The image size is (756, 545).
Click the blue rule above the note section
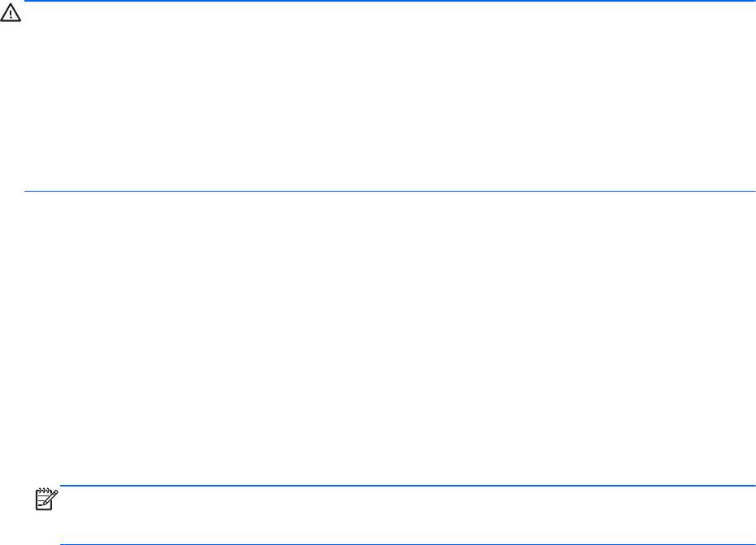(x=408, y=487)
